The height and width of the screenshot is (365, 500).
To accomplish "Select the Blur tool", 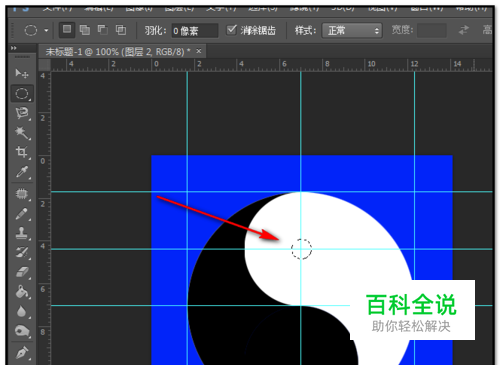I will pyautogui.click(x=22, y=311).
